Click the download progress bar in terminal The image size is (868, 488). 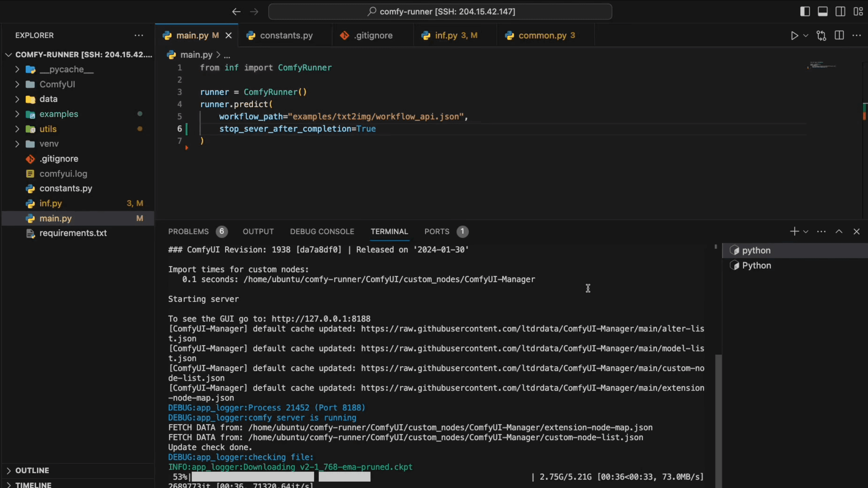281,477
